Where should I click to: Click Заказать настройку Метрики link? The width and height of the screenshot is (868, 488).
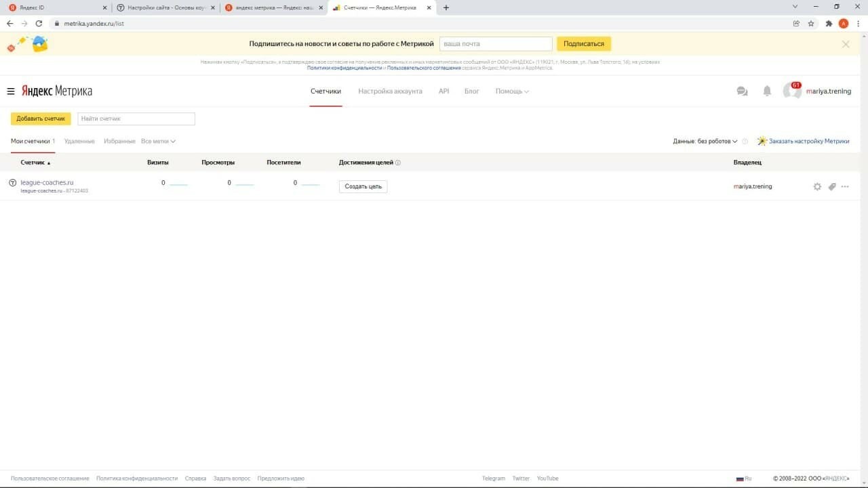point(809,142)
